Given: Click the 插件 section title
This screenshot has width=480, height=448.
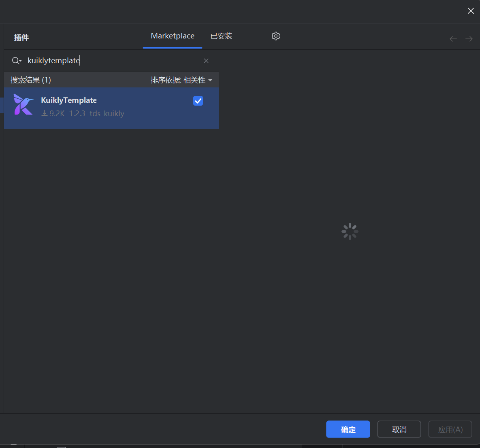Looking at the screenshot, I should [21, 38].
